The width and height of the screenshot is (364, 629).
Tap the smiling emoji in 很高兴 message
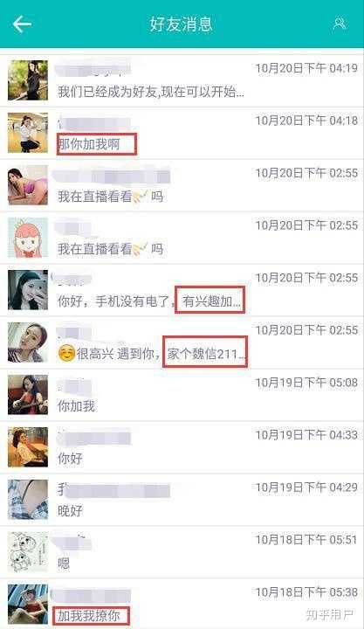click(x=66, y=354)
